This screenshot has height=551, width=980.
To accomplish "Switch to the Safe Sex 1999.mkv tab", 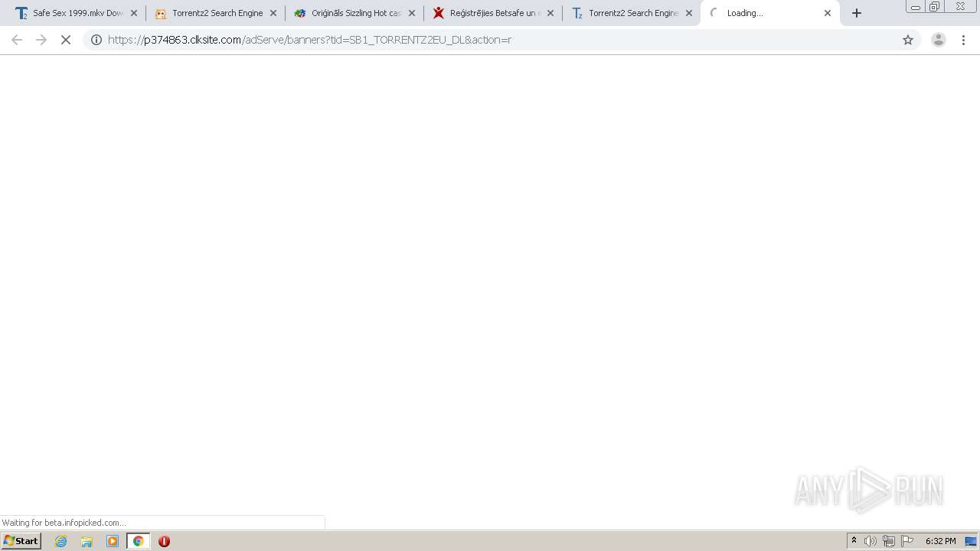I will (77, 13).
